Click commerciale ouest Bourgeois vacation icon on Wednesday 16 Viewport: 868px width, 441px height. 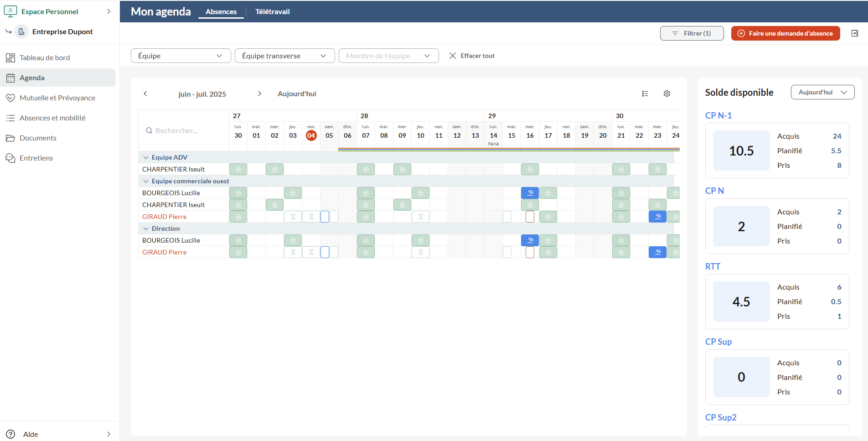[x=530, y=193]
